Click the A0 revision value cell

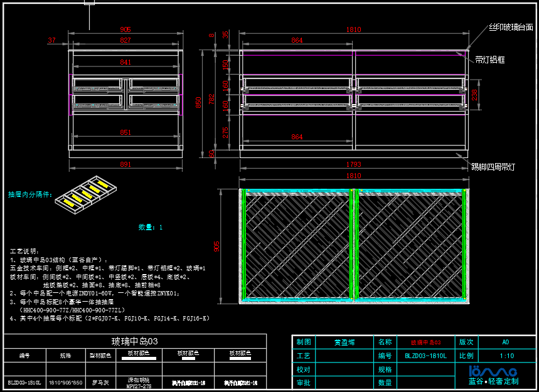(x=506, y=342)
